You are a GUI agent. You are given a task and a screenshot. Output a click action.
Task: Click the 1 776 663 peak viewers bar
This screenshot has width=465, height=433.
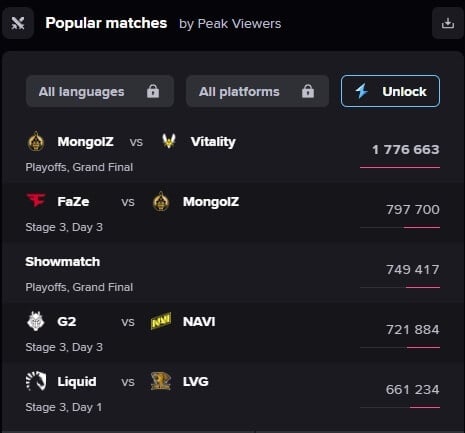pyautogui.click(x=400, y=167)
